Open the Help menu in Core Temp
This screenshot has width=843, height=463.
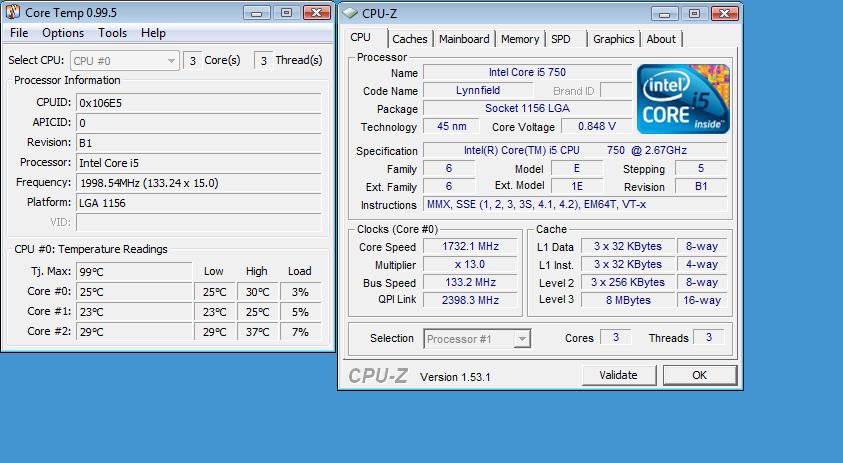point(153,33)
